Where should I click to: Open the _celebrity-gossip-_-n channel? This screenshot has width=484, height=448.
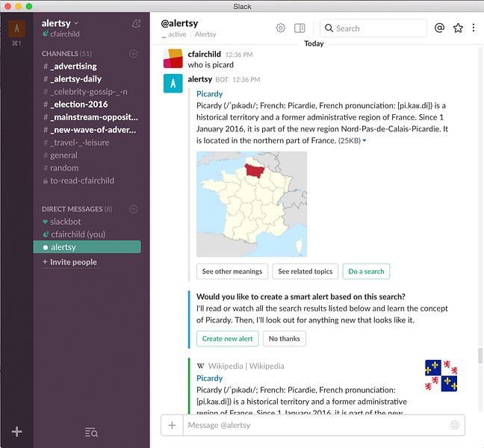pyautogui.click(x=87, y=92)
